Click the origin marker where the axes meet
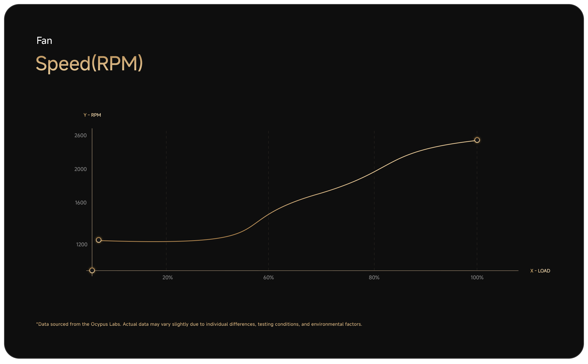 click(92, 270)
